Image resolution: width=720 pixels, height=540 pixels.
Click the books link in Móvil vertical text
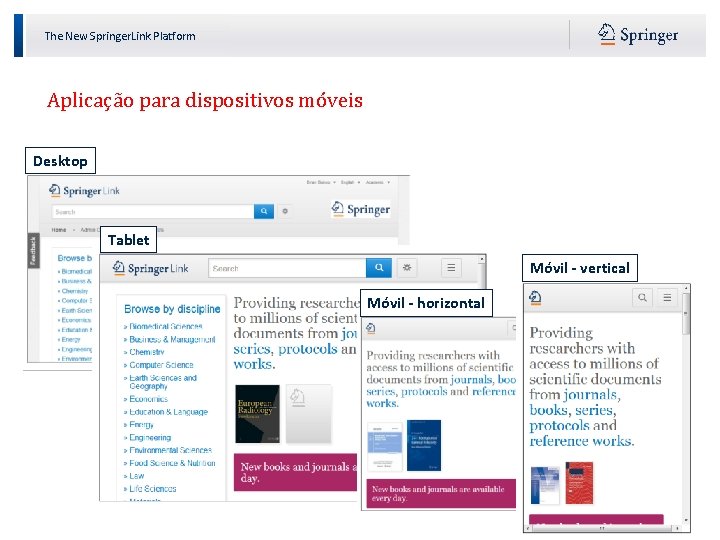tap(548, 410)
